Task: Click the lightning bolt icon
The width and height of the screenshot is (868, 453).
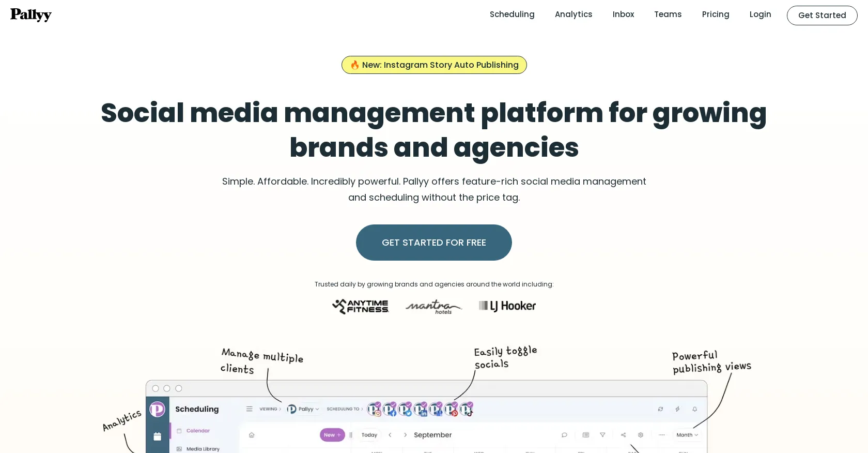Action: pyautogui.click(x=677, y=409)
